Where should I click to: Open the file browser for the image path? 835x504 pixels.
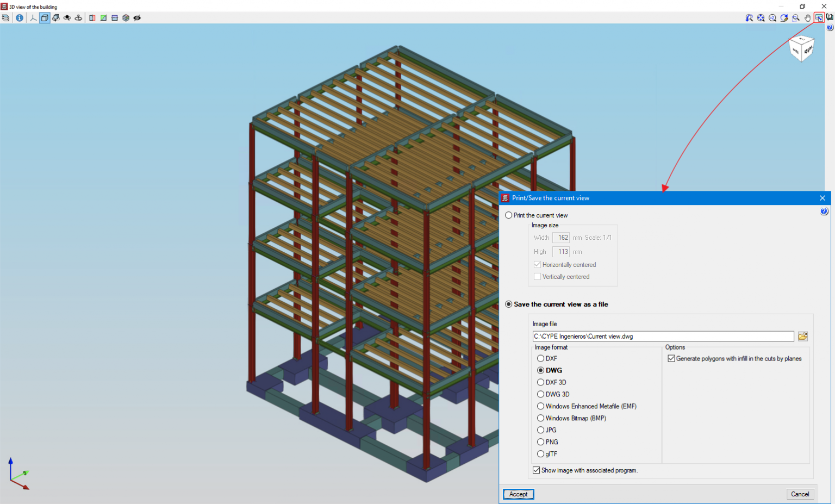[803, 336]
